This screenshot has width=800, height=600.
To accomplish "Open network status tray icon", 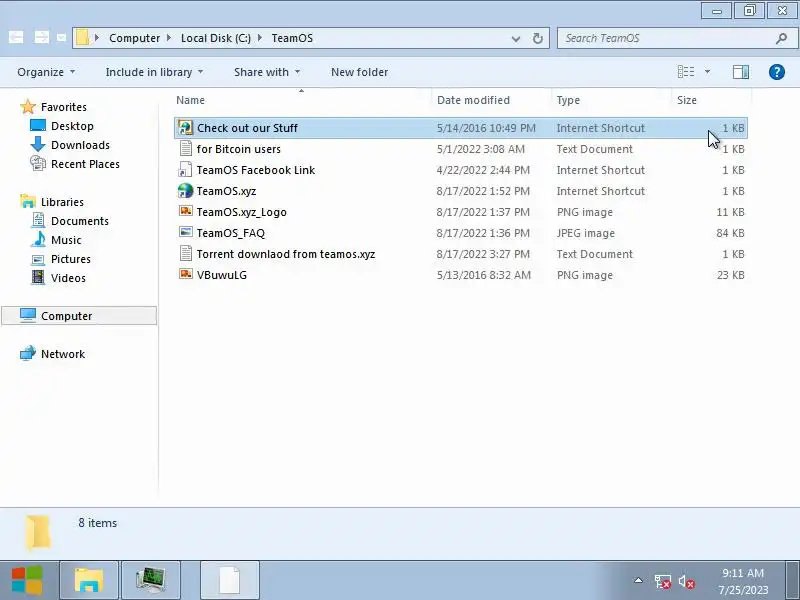I will tap(662, 581).
